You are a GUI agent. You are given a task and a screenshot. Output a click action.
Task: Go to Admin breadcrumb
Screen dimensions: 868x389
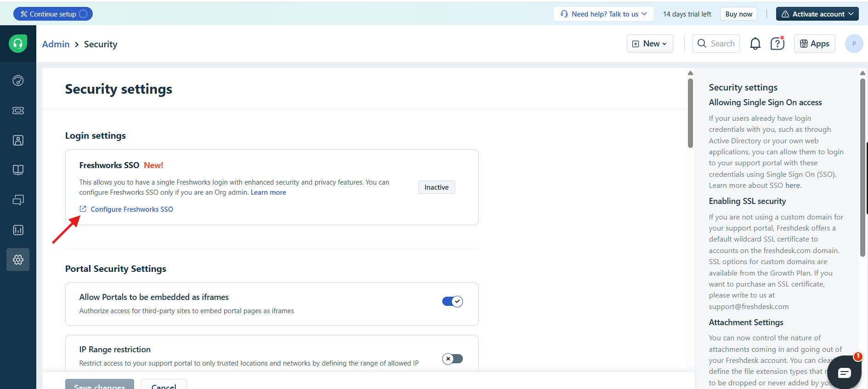click(56, 44)
